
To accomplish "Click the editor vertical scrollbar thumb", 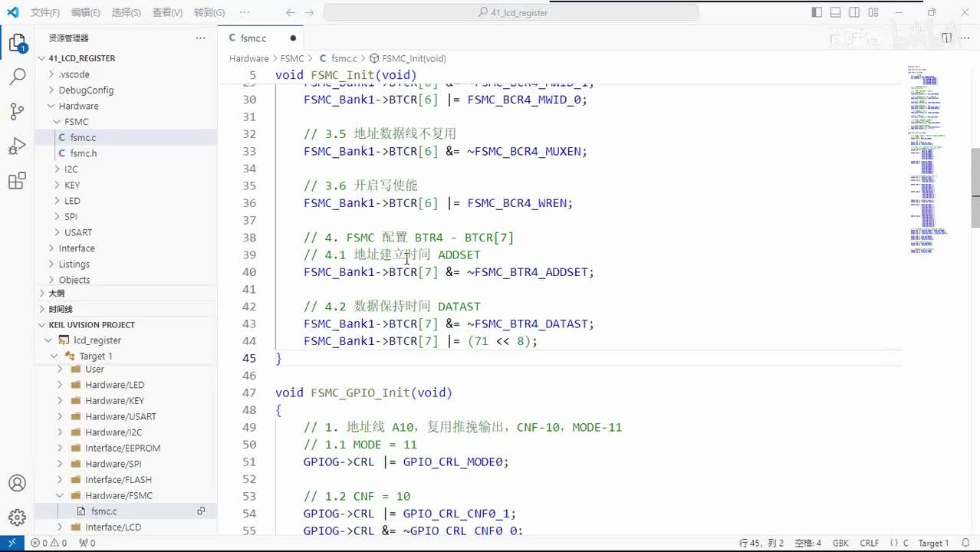I will click(x=975, y=187).
